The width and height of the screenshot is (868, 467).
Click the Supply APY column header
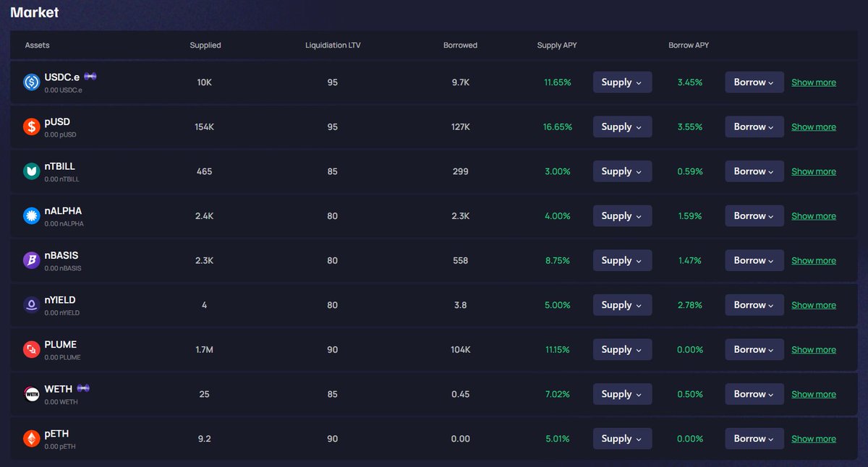click(557, 45)
